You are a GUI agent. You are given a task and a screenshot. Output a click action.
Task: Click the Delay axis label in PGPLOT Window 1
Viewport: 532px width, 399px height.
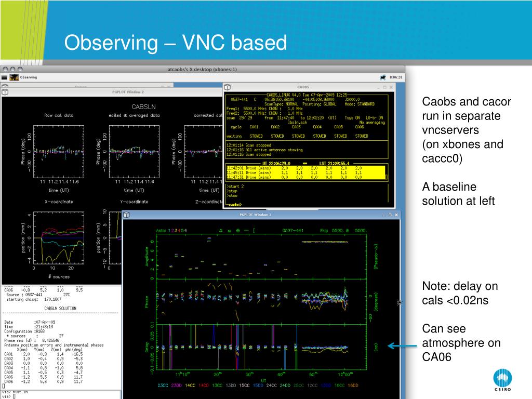click(147, 347)
